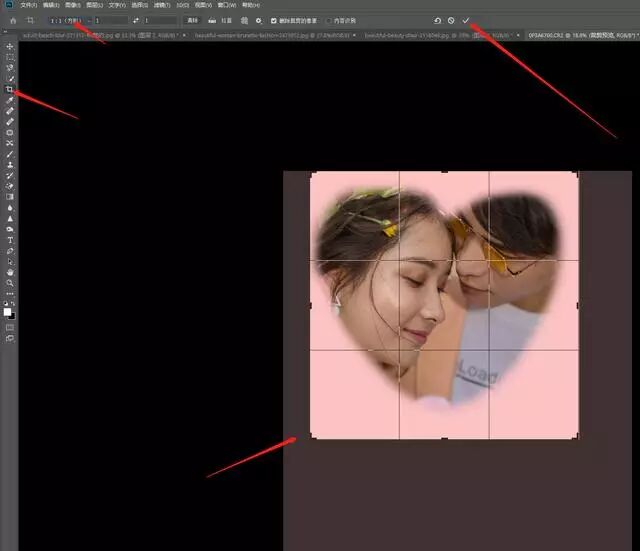Select the Move tool
The width and height of the screenshot is (640, 551).
[x=10, y=47]
